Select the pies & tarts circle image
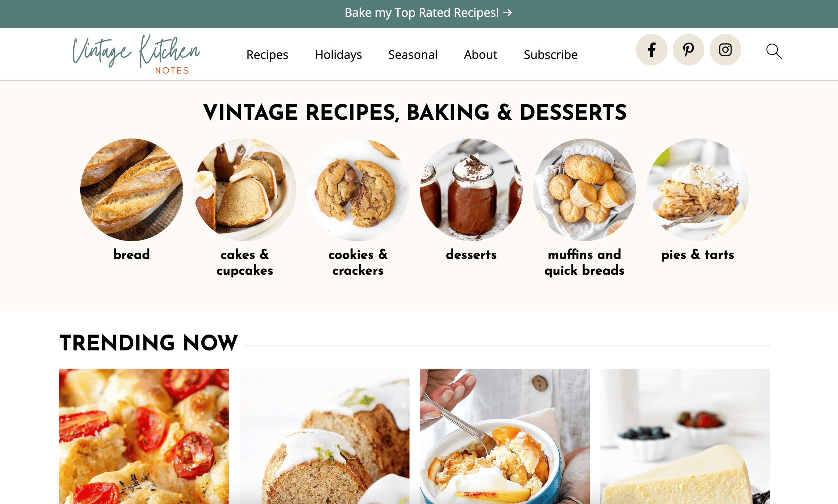This screenshot has height=504, width=838. (698, 190)
